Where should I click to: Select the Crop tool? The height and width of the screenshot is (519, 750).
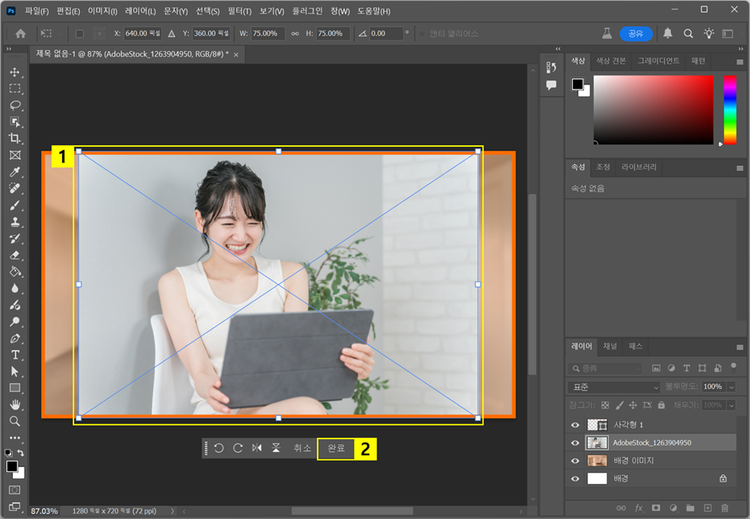15,138
